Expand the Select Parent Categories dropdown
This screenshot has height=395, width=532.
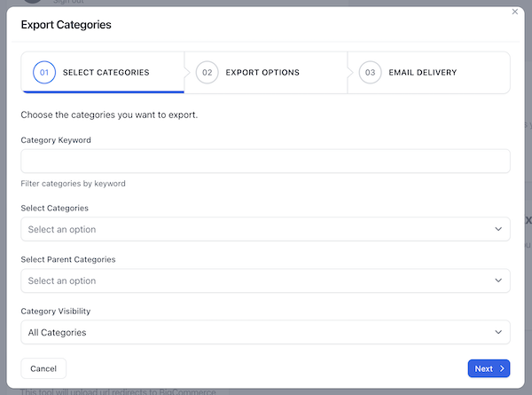point(265,280)
